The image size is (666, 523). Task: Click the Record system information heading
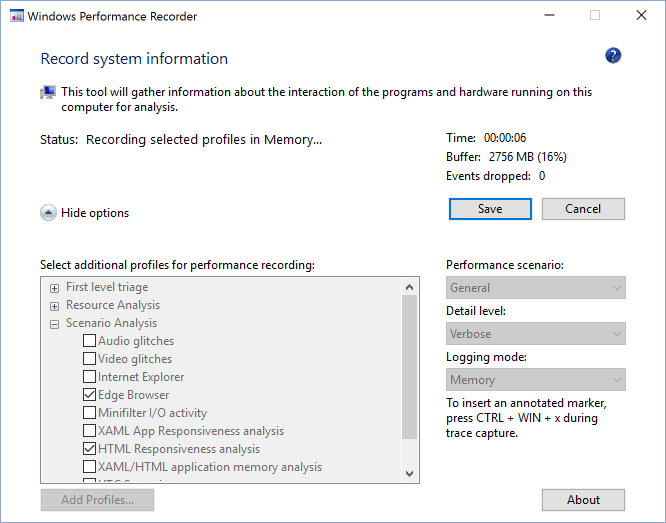click(x=134, y=59)
